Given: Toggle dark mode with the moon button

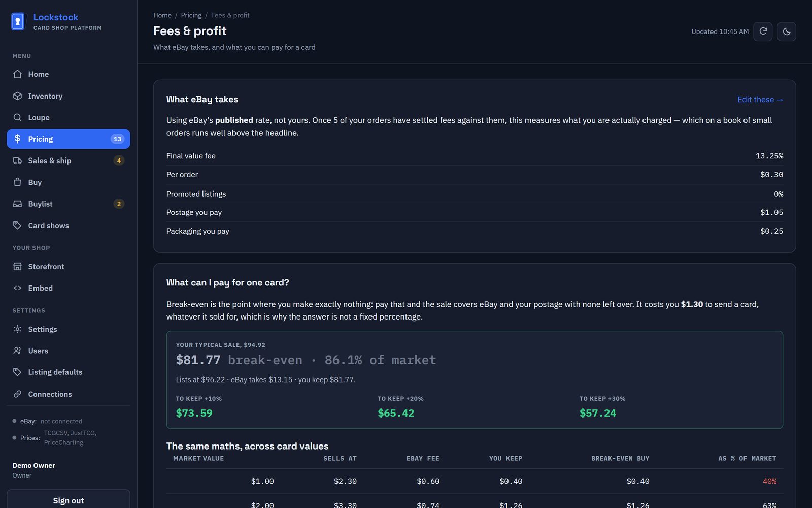Looking at the screenshot, I should point(787,31).
